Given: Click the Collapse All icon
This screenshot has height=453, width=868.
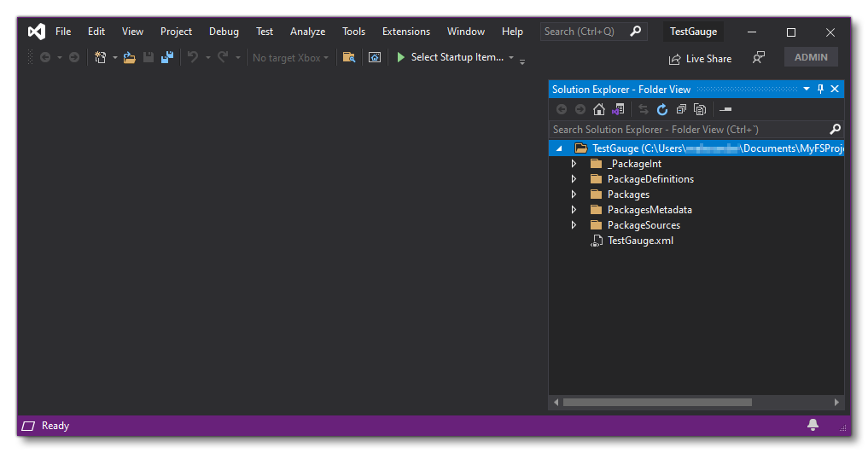Looking at the screenshot, I should coord(681,109).
